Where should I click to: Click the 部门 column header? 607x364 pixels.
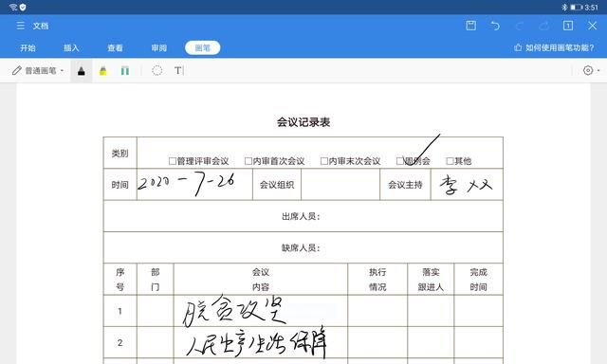(156, 280)
